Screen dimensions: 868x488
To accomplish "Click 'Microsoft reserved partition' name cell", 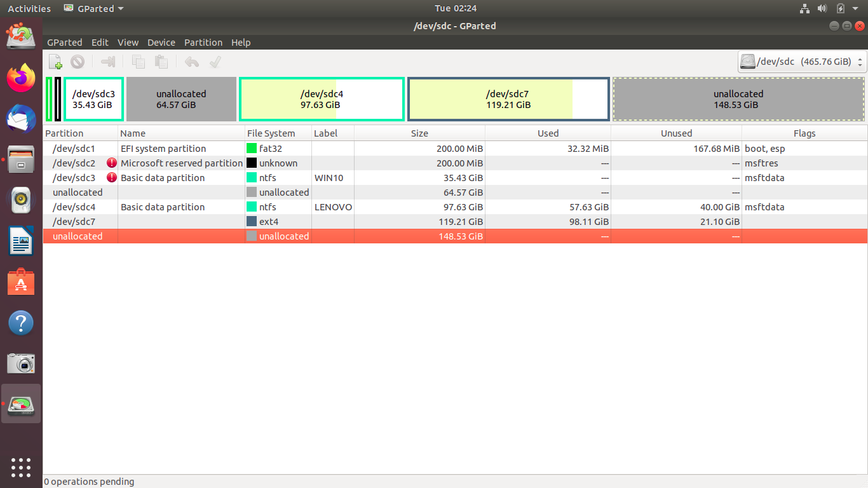I will (182, 163).
